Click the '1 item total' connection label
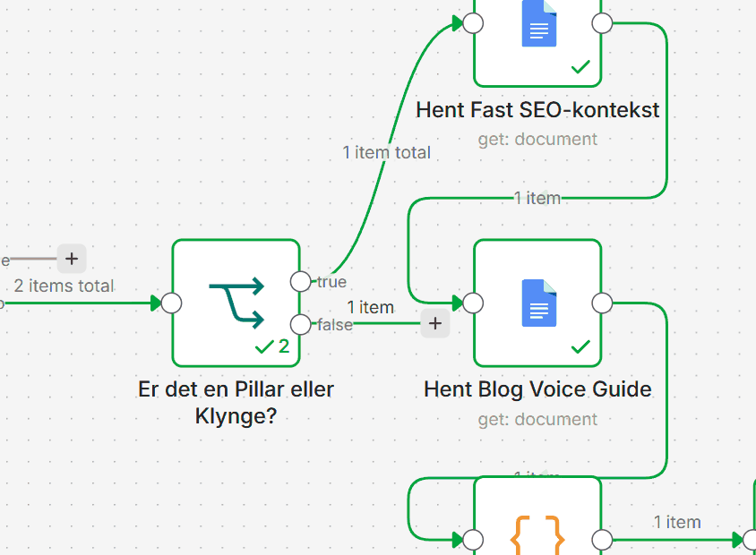The image size is (756, 555). tap(387, 153)
